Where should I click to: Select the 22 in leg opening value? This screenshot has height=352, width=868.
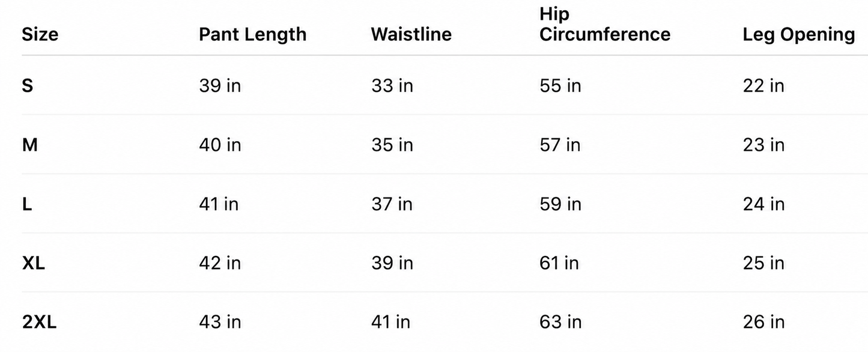point(763,86)
